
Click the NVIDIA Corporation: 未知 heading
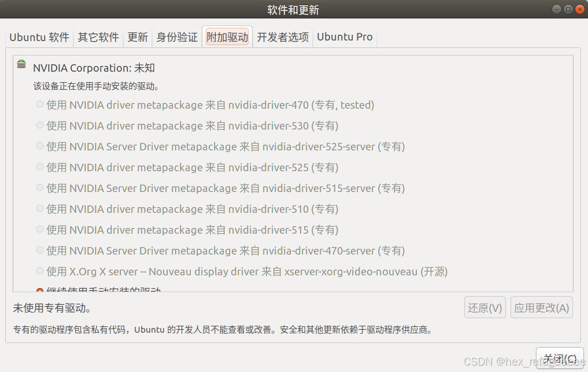(94, 68)
